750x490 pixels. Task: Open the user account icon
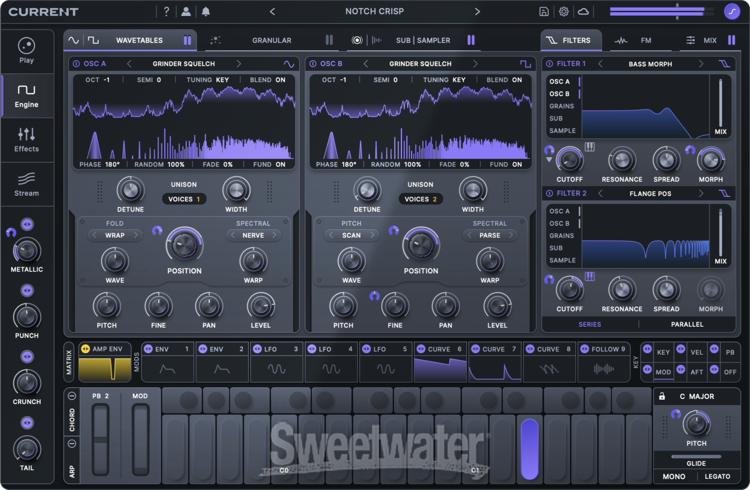pos(186,11)
